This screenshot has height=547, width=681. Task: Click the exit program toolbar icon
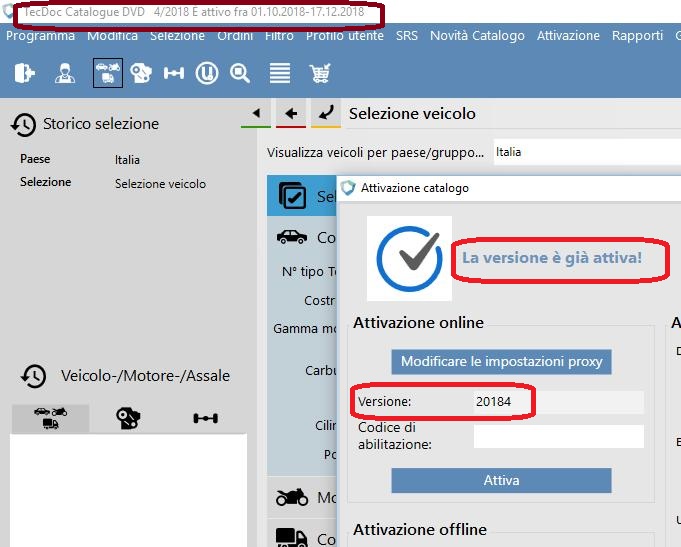pos(24,73)
